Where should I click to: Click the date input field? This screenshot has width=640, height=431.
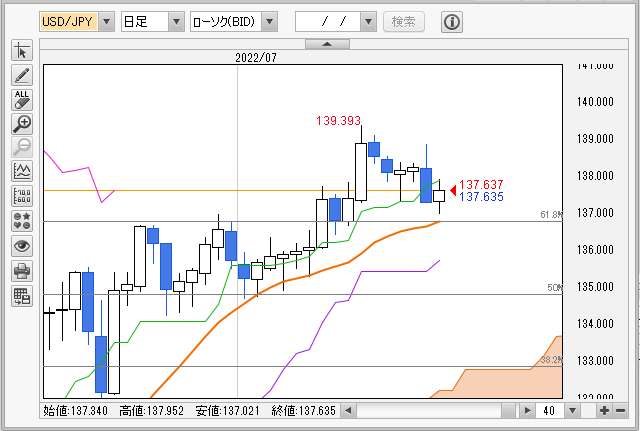[328, 22]
